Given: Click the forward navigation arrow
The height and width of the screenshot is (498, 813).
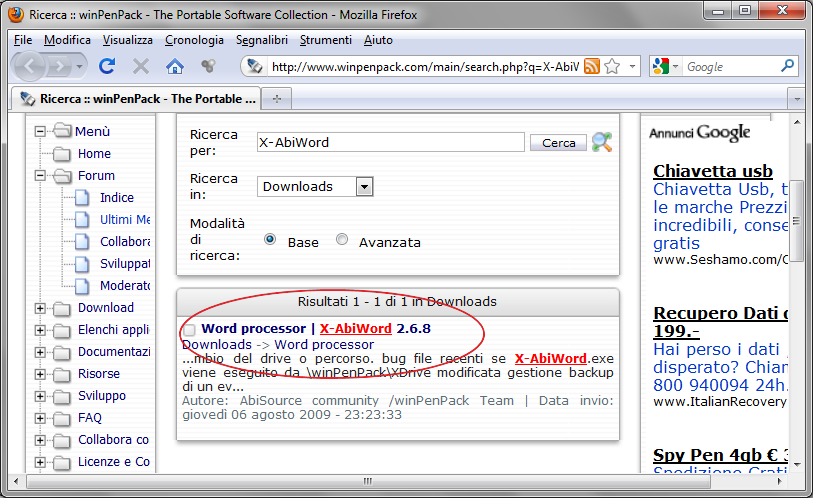Looking at the screenshot, I should point(60,66).
